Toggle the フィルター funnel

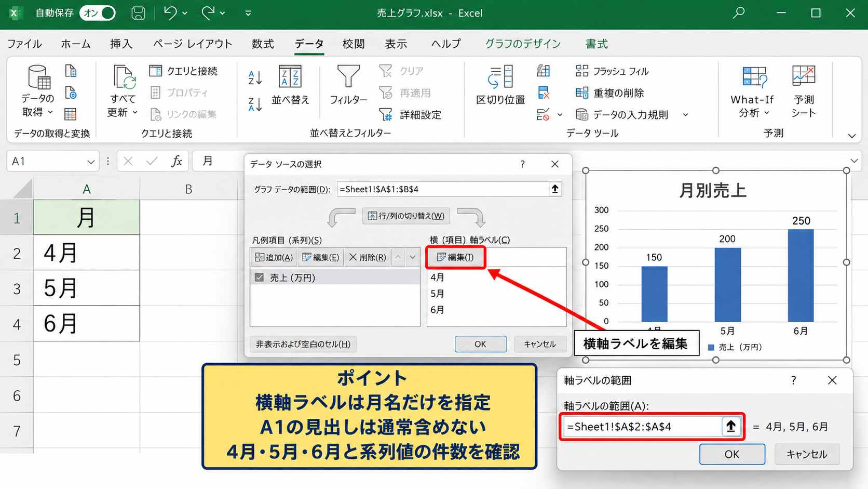tap(348, 85)
